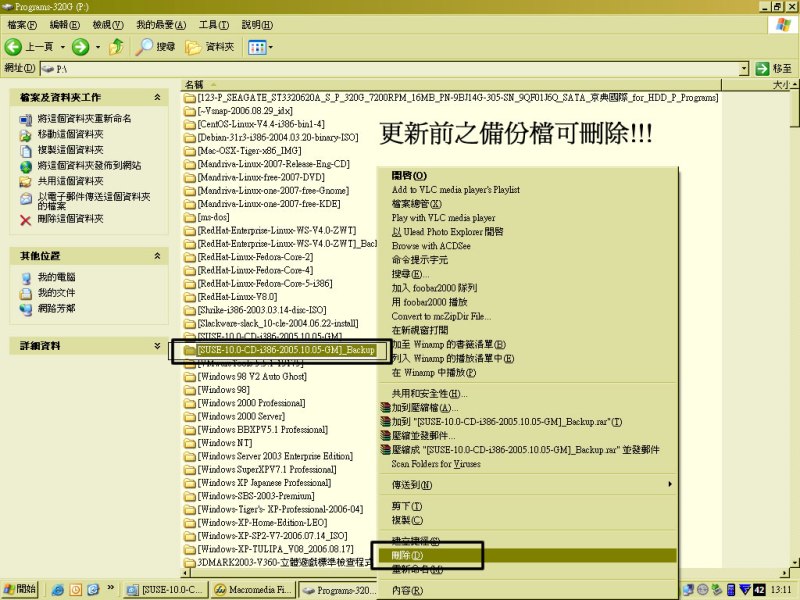
Task: Toggle the Folders (資料夾) pane button
Action: [x=214, y=47]
